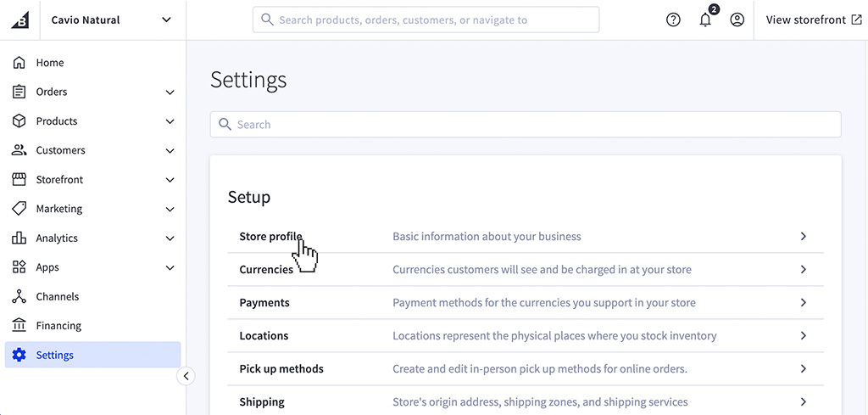Select Customers in the sidebar
This screenshot has height=415, width=868.
[x=60, y=150]
